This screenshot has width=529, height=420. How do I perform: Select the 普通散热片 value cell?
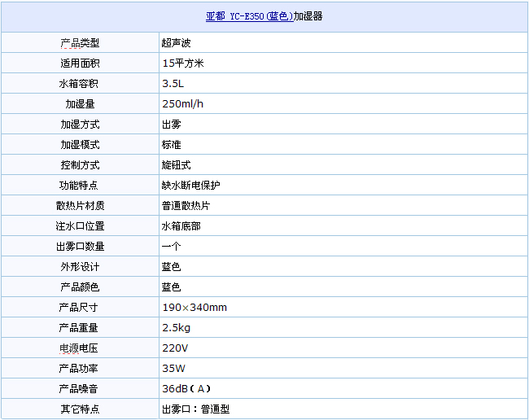coord(186,205)
